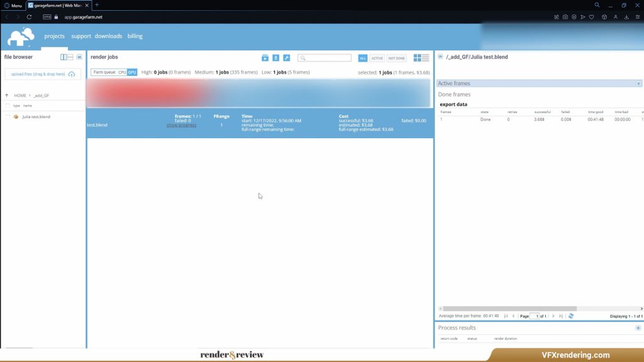Go to the downloads page
Screen dimensions: 644x362
[x=108, y=36]
